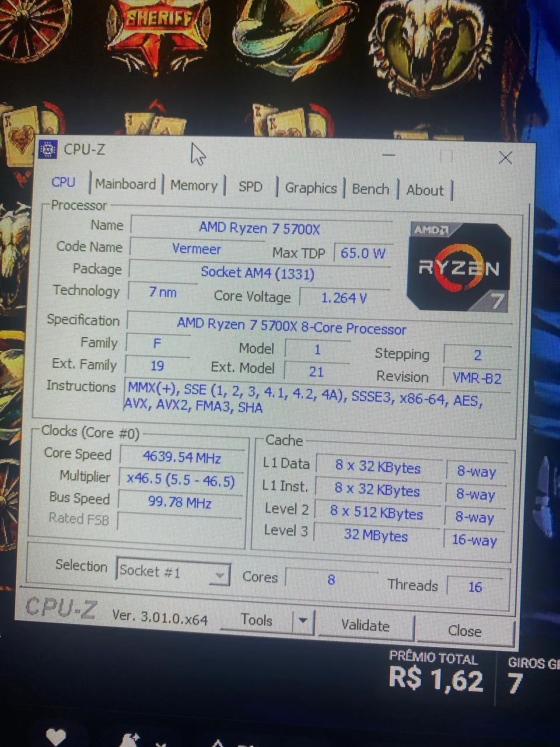Expand the Tools dropdown arrow
The image size is (560, 747).
point(303,621)
